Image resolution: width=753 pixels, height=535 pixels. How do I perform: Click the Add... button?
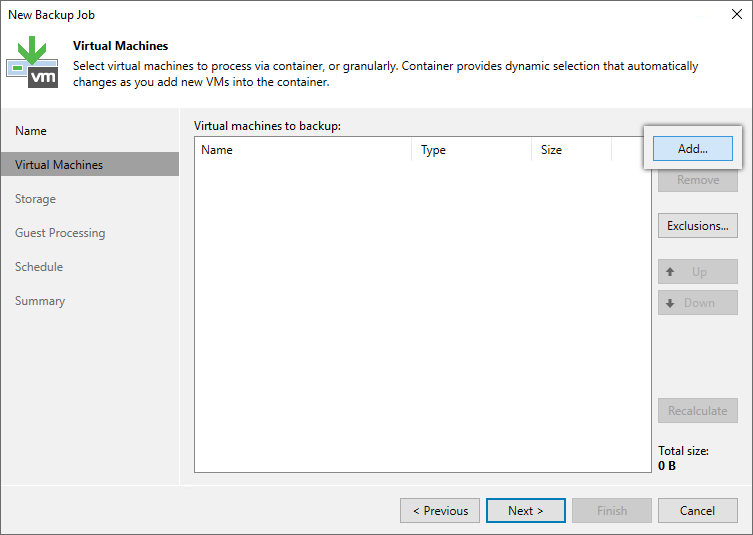(692, 148)
